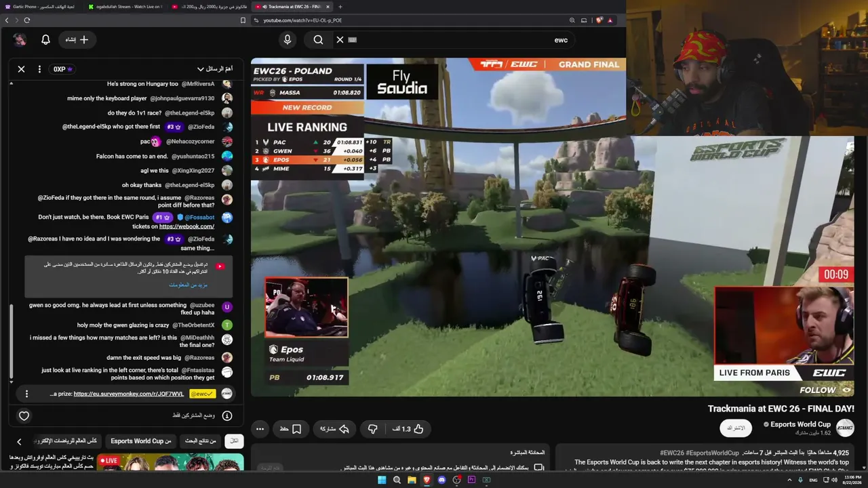Open the taskbar clock showing 11:06 PM
The width and height of the screenshot is (868, 488).
pyautogui.click(x=853, y=480)
